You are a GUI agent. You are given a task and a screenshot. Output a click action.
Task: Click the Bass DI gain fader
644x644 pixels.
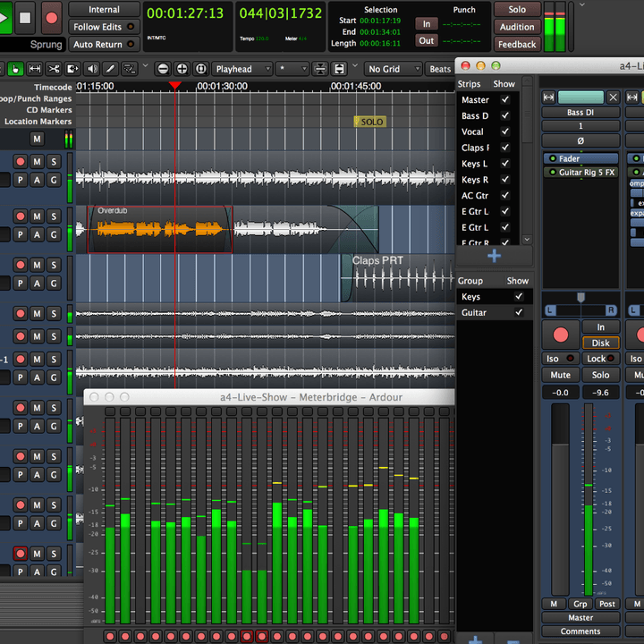tap(560, 499)
